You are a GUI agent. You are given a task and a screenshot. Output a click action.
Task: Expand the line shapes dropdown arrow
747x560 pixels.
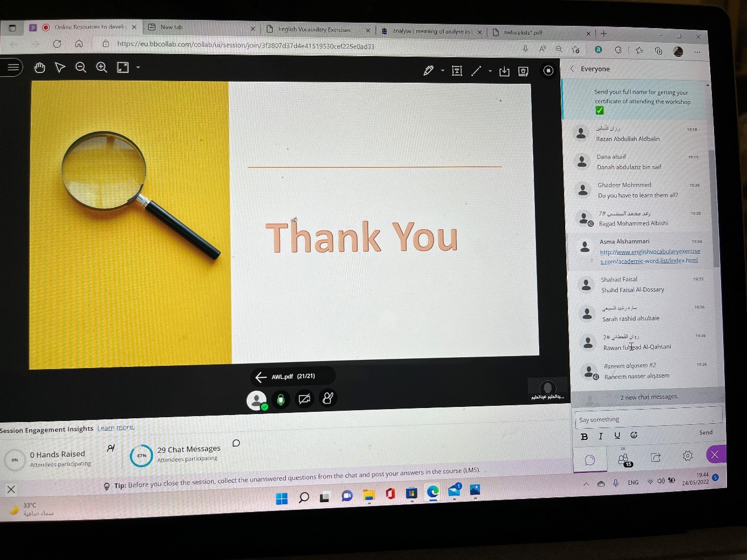pos(490,71)
